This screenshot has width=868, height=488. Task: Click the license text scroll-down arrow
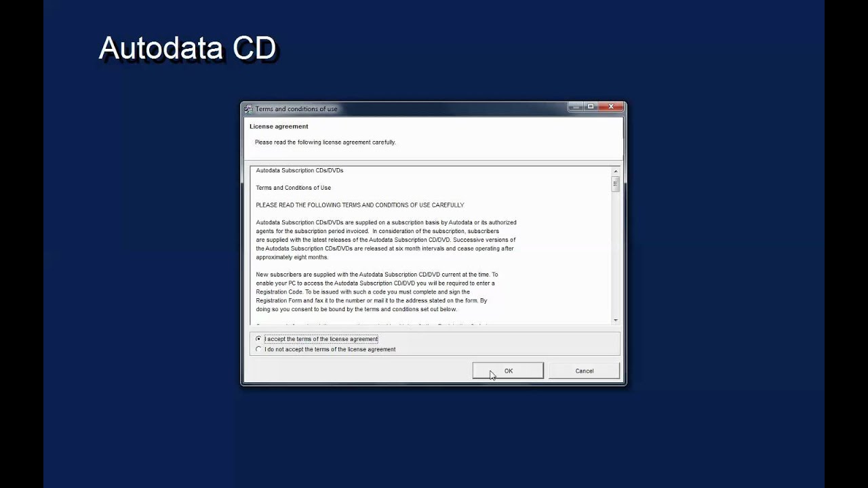(x=616, y=320)
